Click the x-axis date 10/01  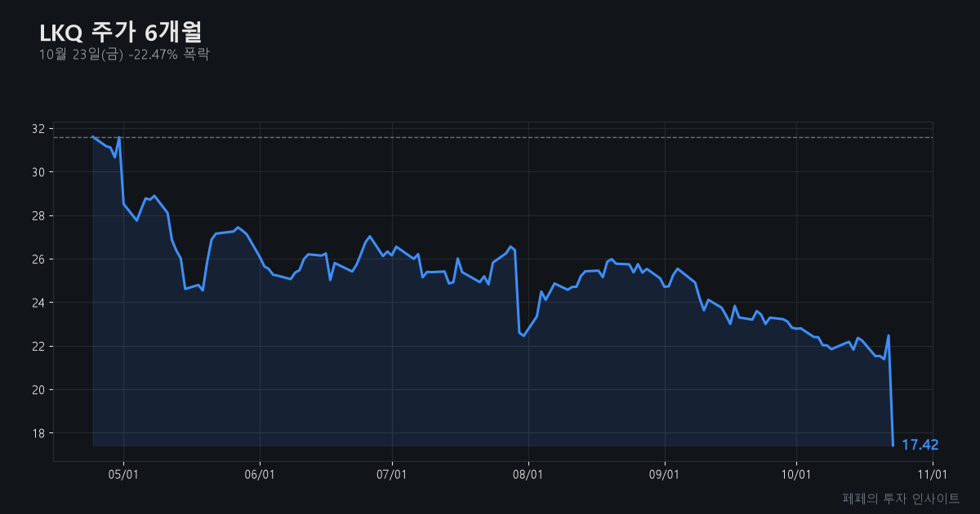[x=796, y=474]
